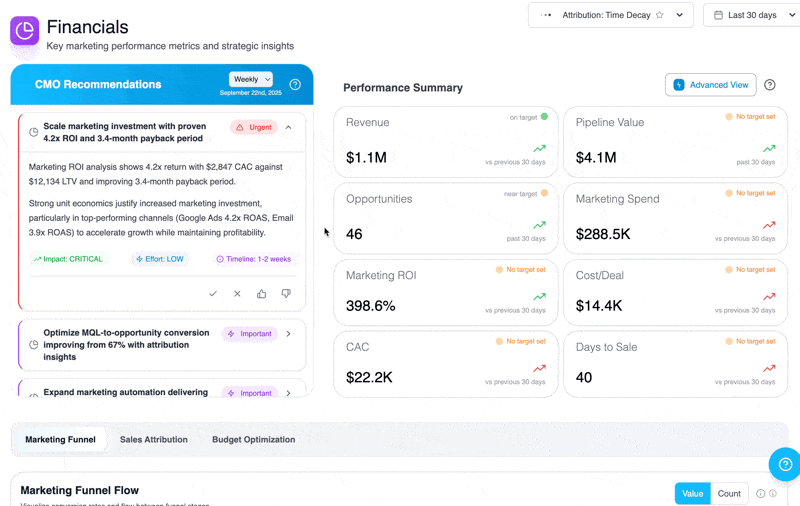Click info icon beside the Count toggle

click(x=761, y=494)
